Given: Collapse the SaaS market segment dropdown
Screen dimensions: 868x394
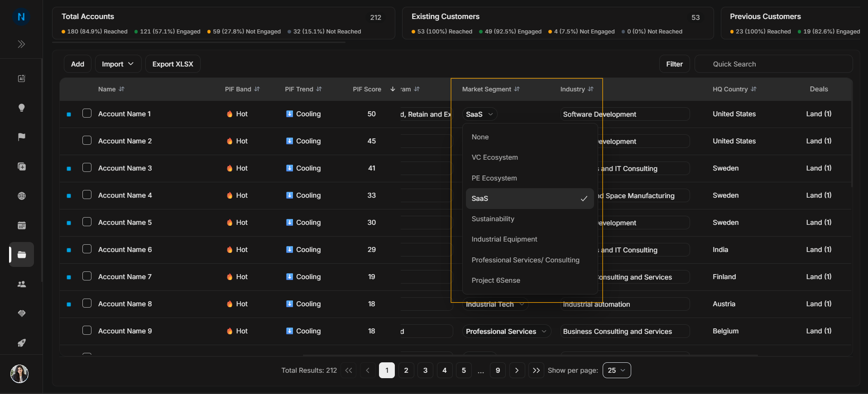Looking at the screenshot, I should click(480, 114).
